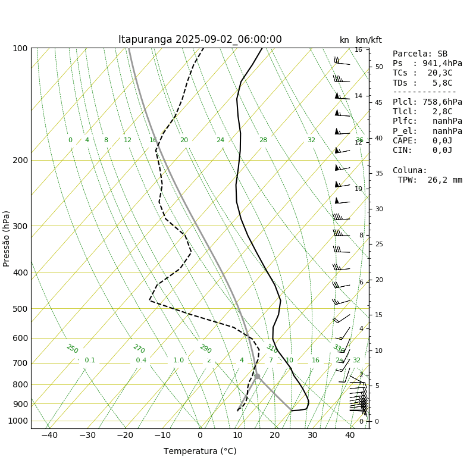Click the 50 kft altitude tick label
The image size is (476, 476).
click(379, 67)
